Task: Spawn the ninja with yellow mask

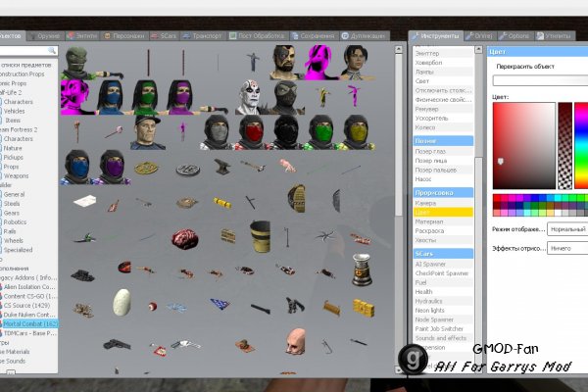Action: click(356, 132)
